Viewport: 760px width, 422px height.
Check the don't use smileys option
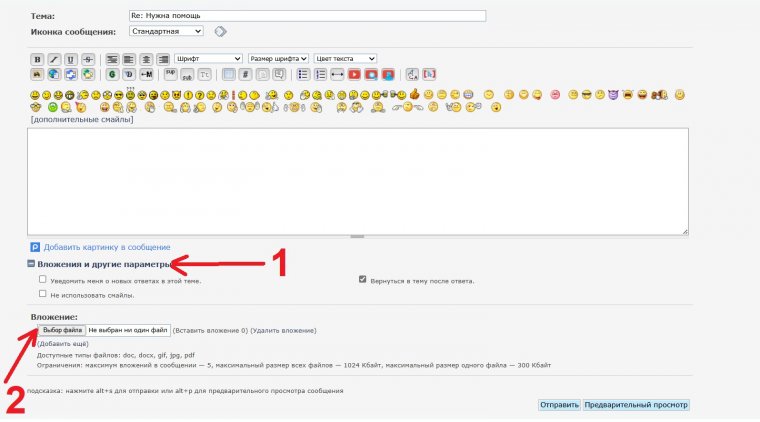(42, 294)
